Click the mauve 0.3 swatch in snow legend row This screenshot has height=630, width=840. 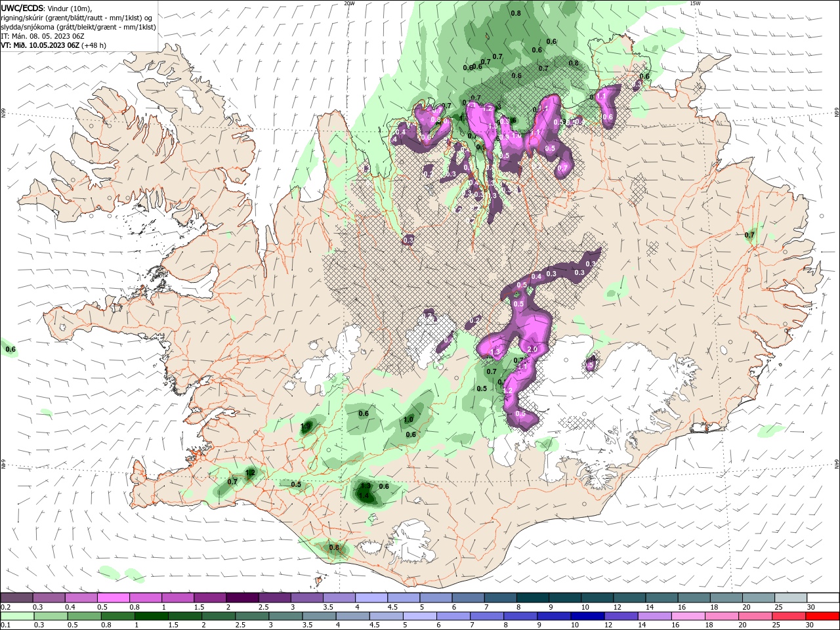(x=49, y=598)
